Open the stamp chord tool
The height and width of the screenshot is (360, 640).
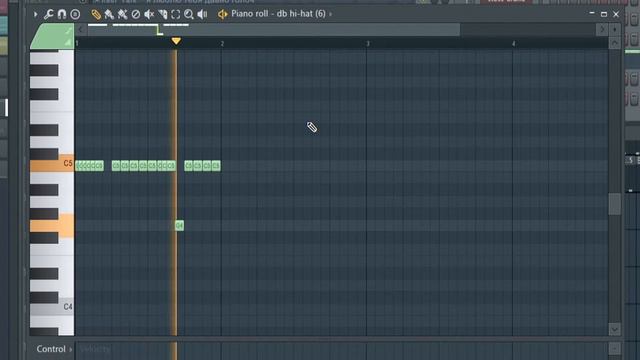click(75, 14)
